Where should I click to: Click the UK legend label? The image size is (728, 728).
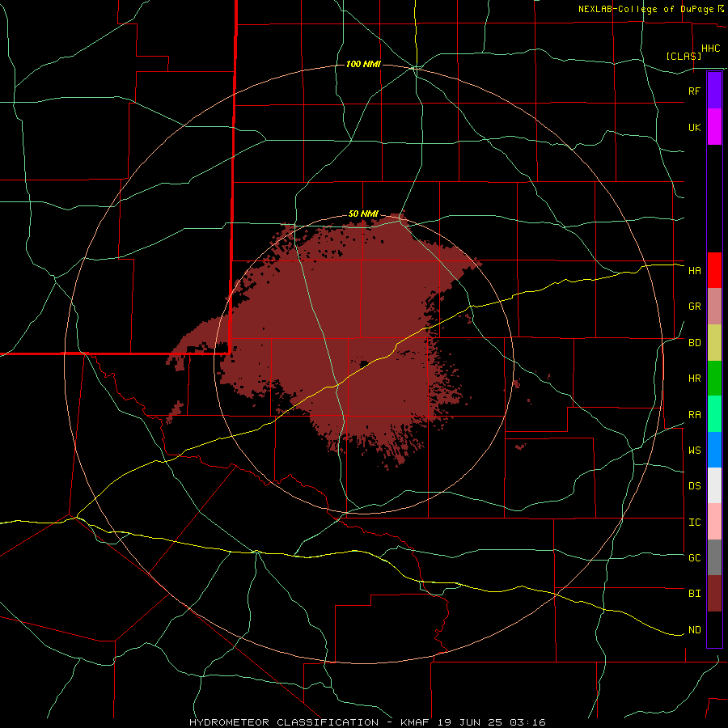tap(694, 127)
